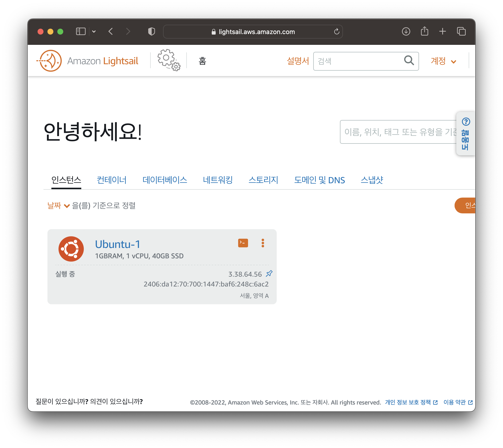Switch to the 도메인 및 DNS tab
503x448 pixels.
(x=319, y=180)
